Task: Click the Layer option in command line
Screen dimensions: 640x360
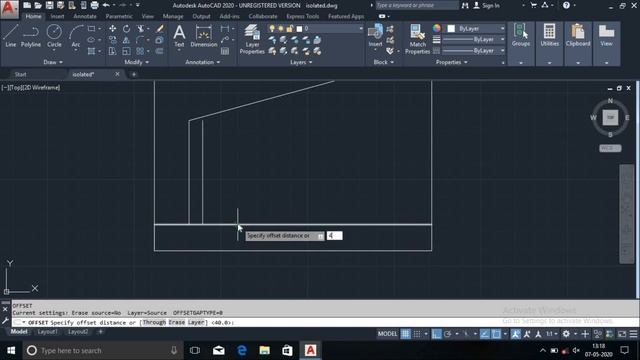Action: click(196, 322)
